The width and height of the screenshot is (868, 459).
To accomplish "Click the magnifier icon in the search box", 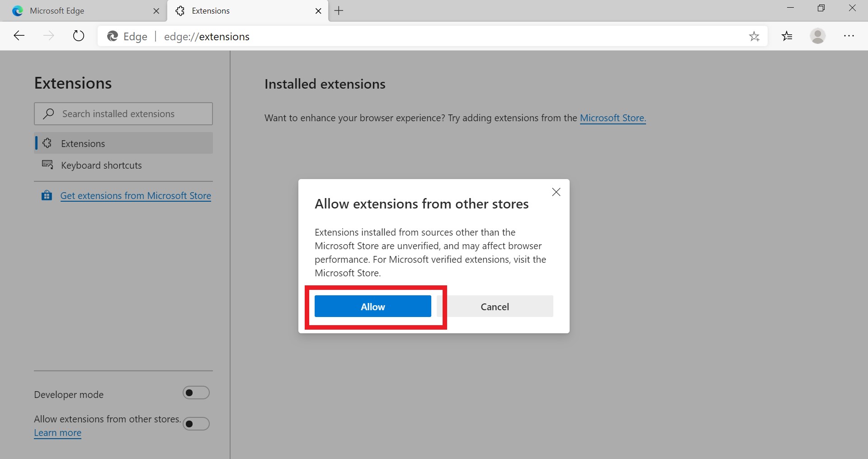I will pos(48,114).
